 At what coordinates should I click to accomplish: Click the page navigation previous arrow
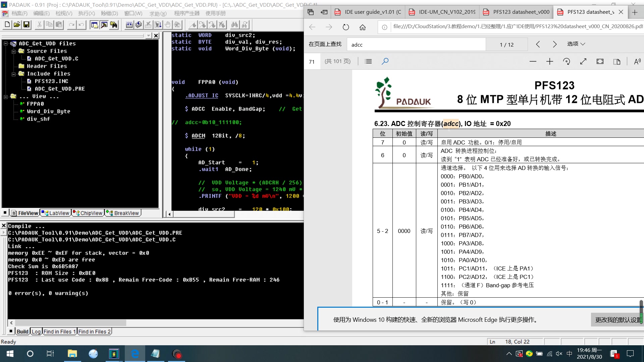click(538, 44)
